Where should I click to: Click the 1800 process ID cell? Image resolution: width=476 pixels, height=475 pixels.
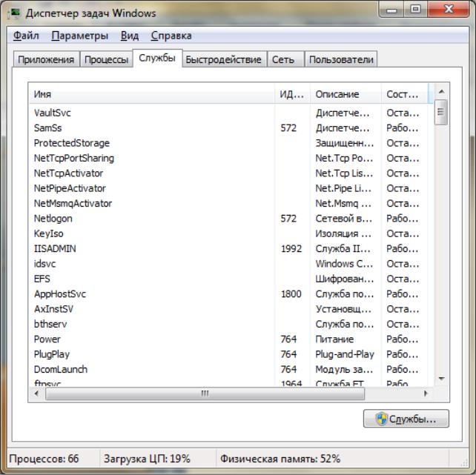291,294
